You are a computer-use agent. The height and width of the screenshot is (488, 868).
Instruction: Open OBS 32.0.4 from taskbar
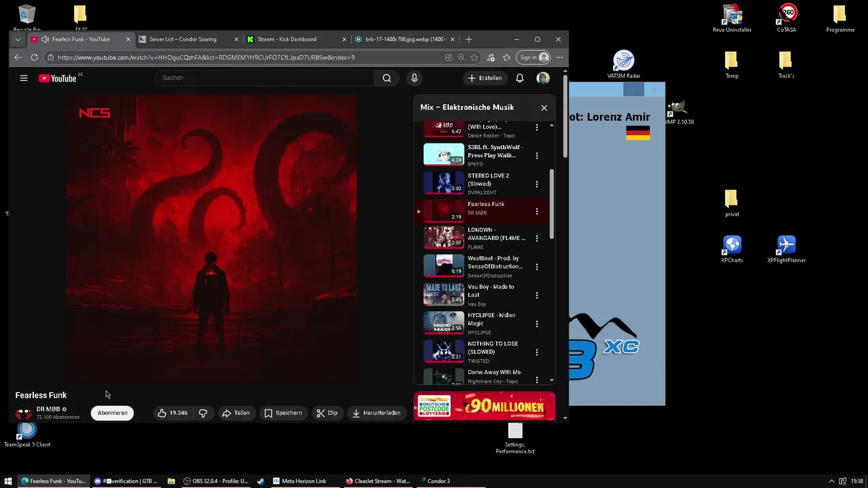(216, 481)
